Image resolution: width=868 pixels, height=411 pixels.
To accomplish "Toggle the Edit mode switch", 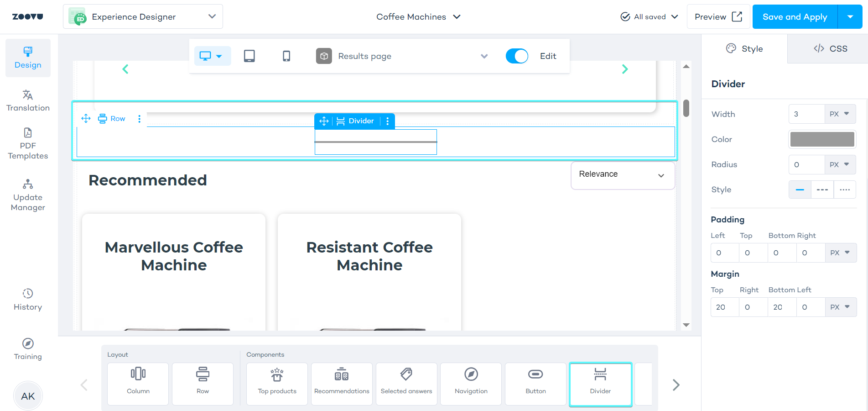I will click(517, 56).
